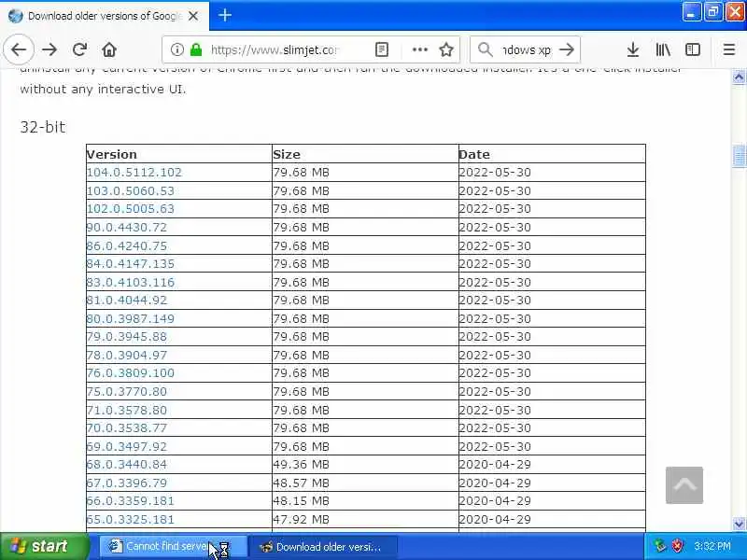Reload the current page
747x560 pixels.
[x=79, y=49]
